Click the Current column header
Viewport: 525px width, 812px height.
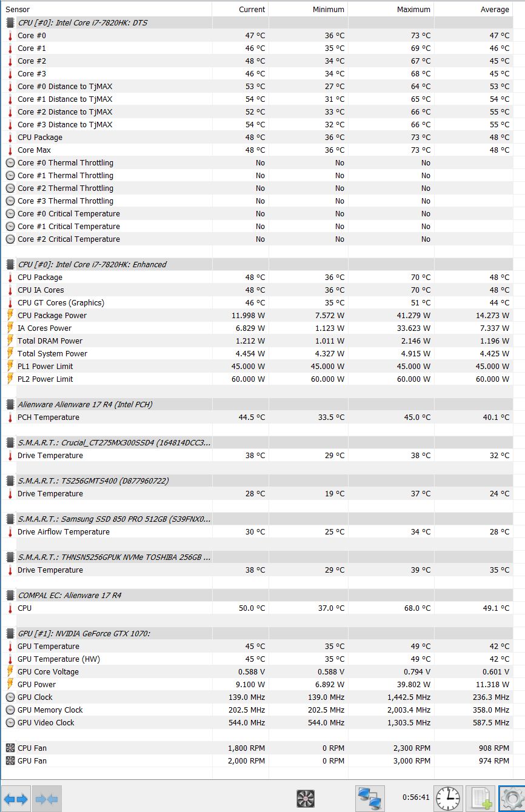240,9
